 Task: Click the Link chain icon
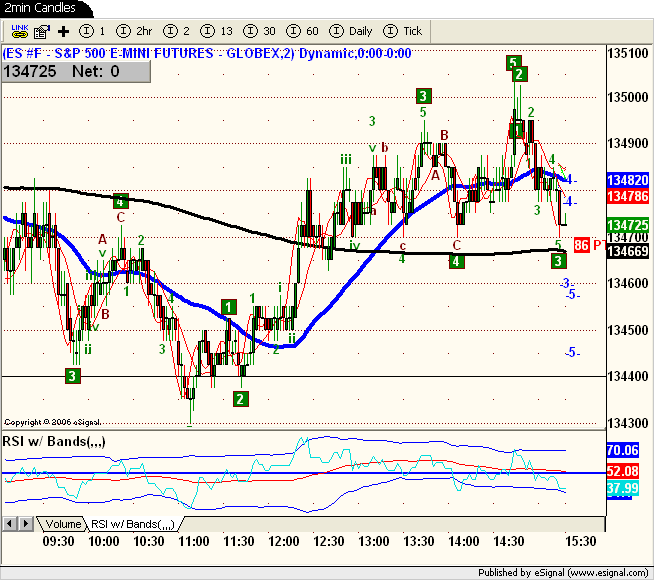pyautogui.click(x=18, y=31)
